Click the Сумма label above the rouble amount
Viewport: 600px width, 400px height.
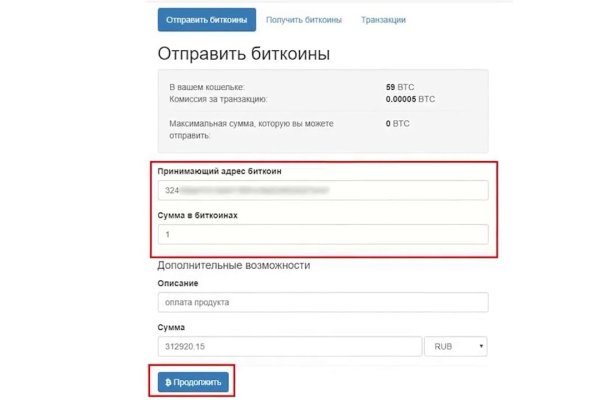pos(171,327)
